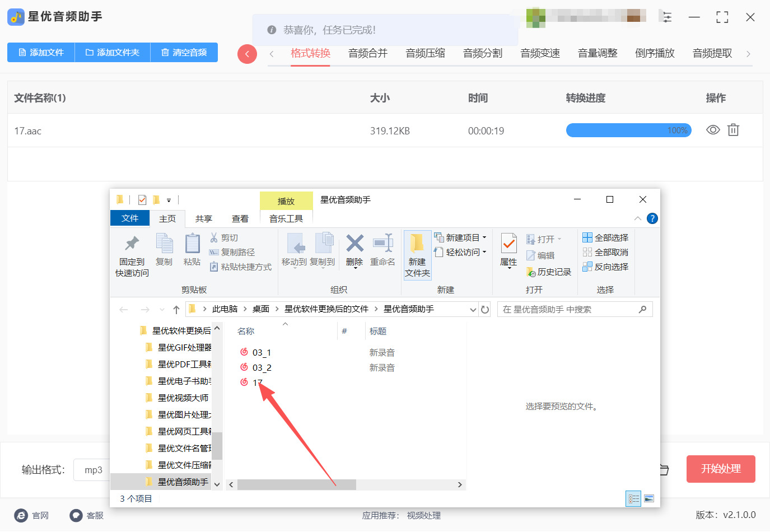This screenshot has height=532, width=770.
Task: Switch Explorer to large thumbnail view toggle
Action: click(648, 498)
